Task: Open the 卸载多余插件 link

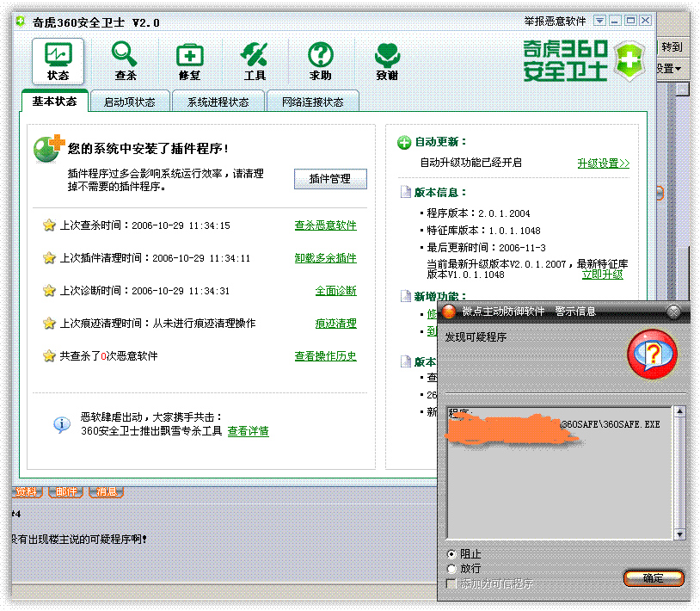Action: tap(325, 257)
